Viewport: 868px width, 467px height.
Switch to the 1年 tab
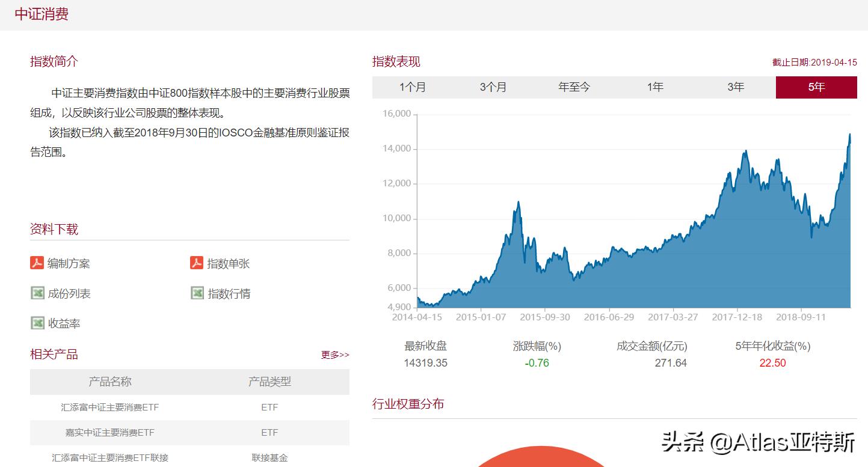click(654, 87)
